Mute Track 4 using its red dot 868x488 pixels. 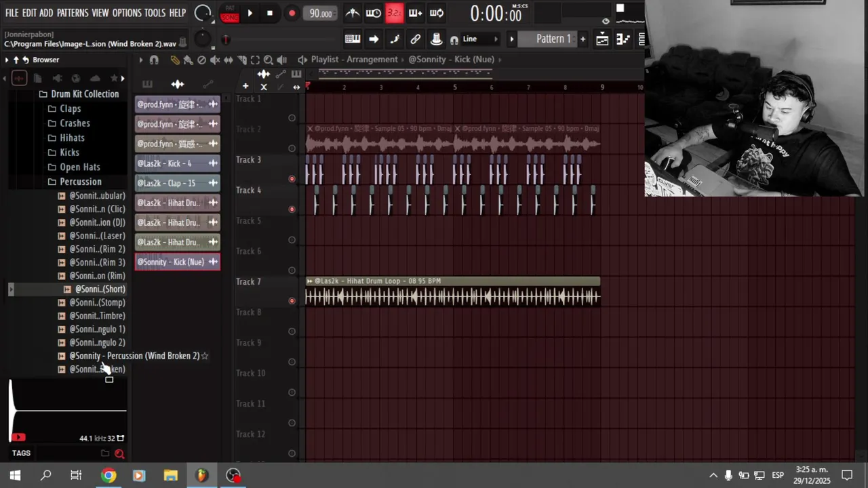(x=292, y=209)
